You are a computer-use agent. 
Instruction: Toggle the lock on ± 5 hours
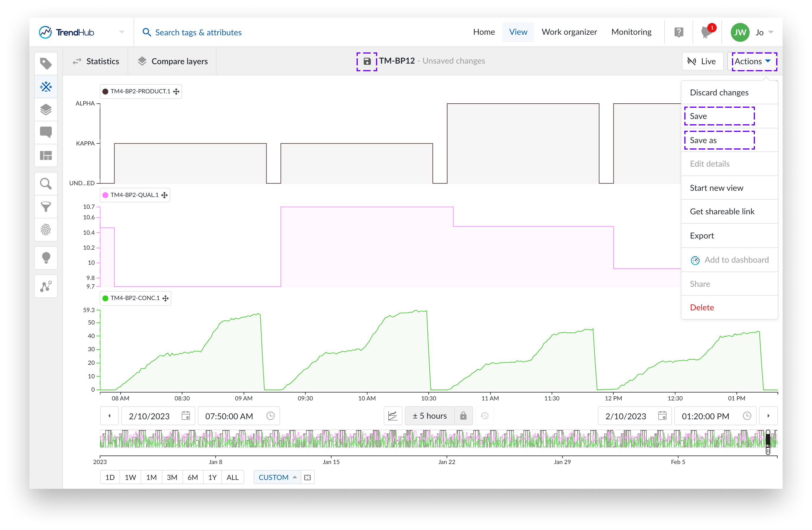click(463, 415)
